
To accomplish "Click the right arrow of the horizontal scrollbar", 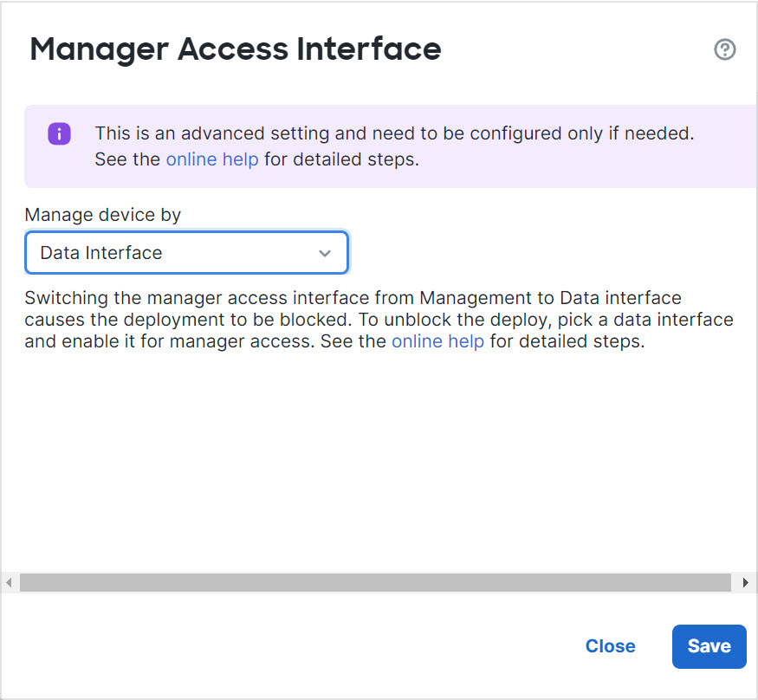I will tap(746, 582).
